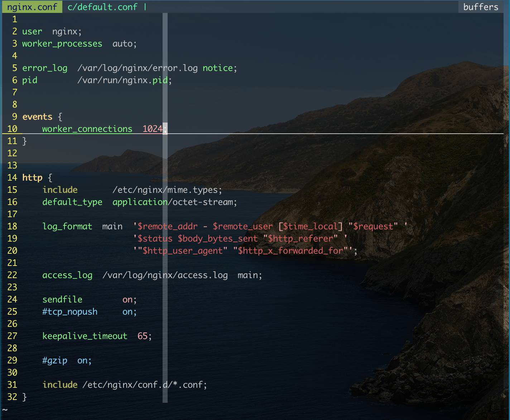The height and width of the screenshot is (420, 510).
Task: Click the commented "#gzip" directive
Action: coord(55,361)
